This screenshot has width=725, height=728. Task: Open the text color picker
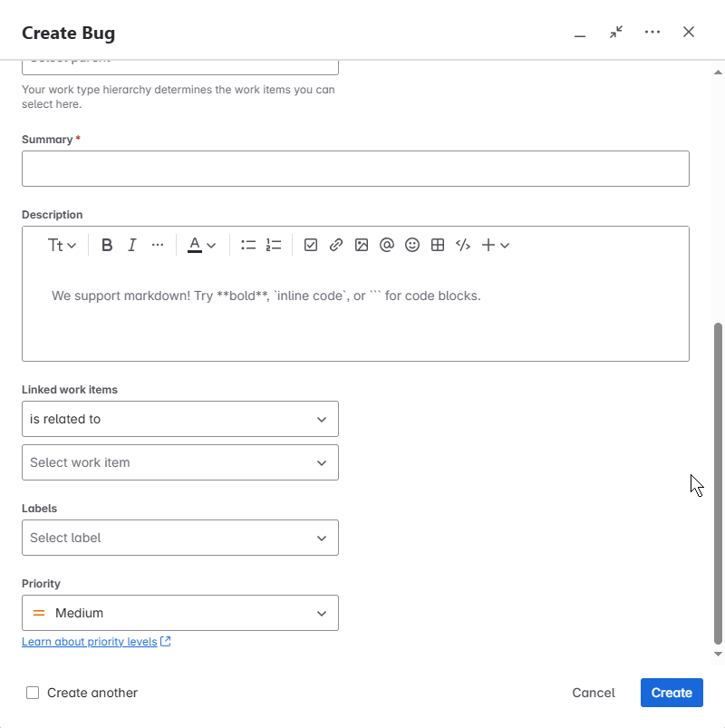click(201, 245)
